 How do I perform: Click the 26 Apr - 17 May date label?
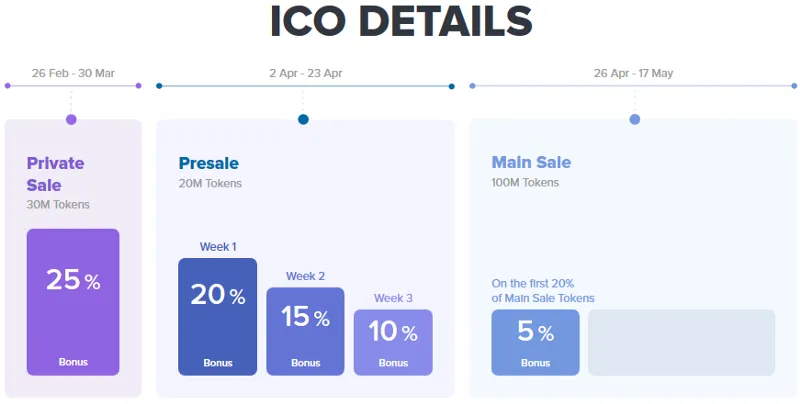[633, 73]
